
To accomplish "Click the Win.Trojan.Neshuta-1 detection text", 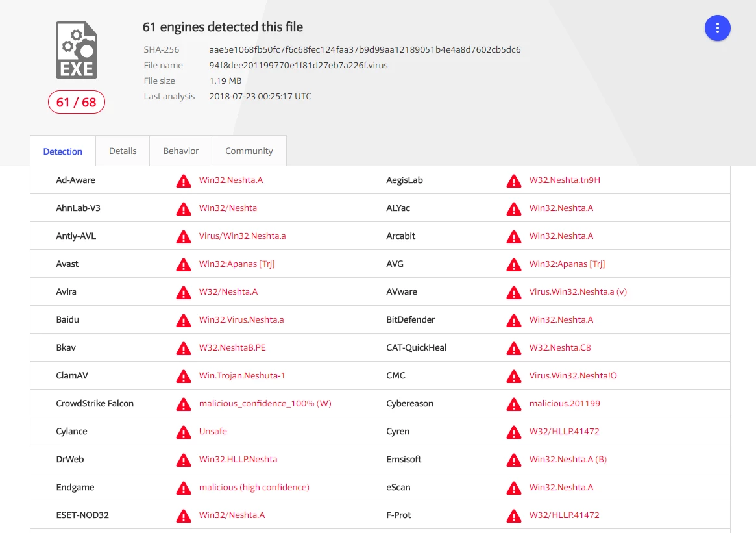I will tap(242, 376).
